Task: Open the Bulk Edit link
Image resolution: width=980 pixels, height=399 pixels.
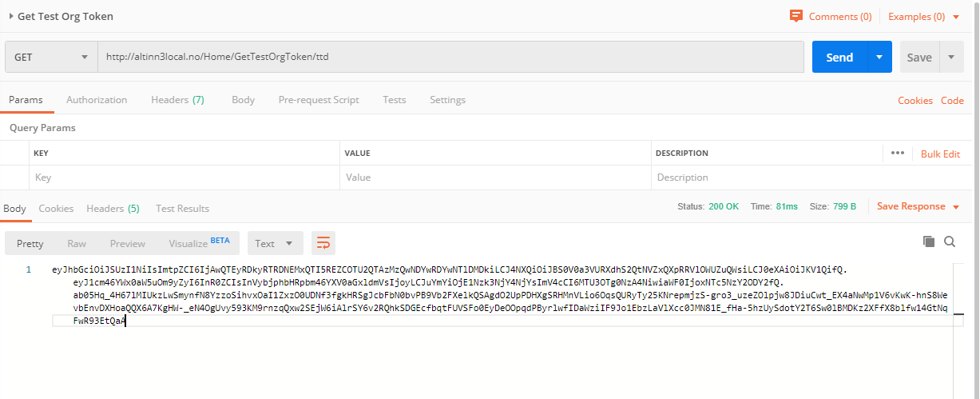Action: tap(940, 154)
